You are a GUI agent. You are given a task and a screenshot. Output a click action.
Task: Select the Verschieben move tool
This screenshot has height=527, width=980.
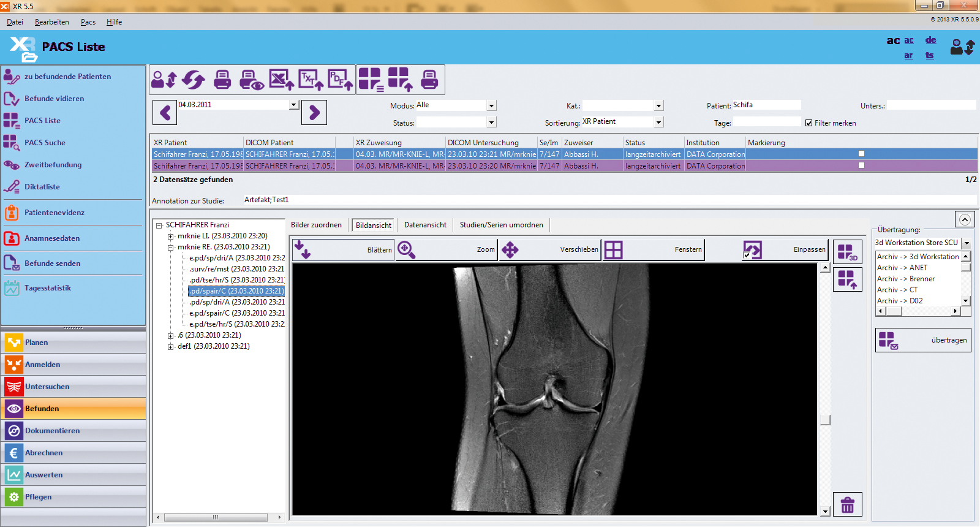510,250
